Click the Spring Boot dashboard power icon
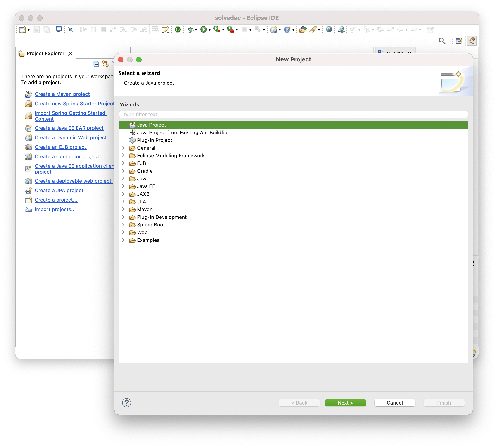The image size is (498, 448). pos(178,30)
